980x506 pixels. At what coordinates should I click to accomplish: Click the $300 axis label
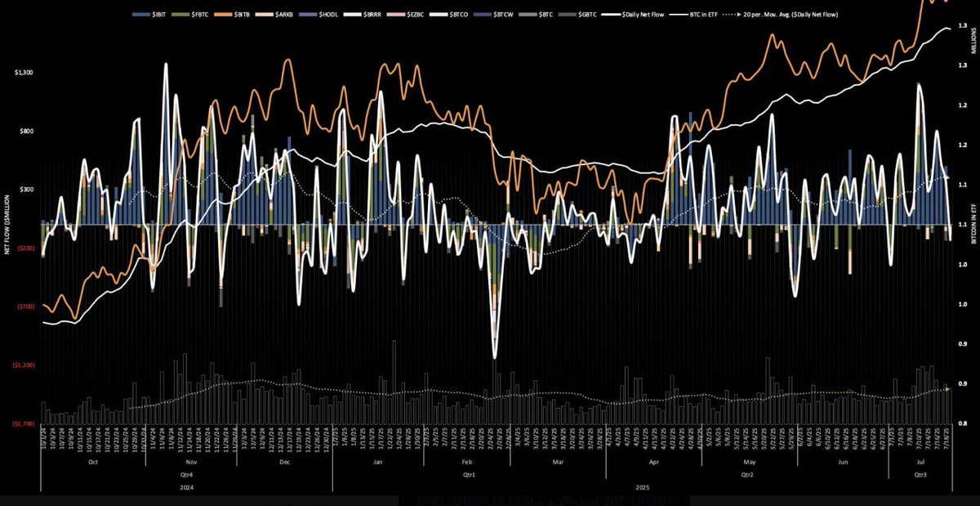(26, 190)
